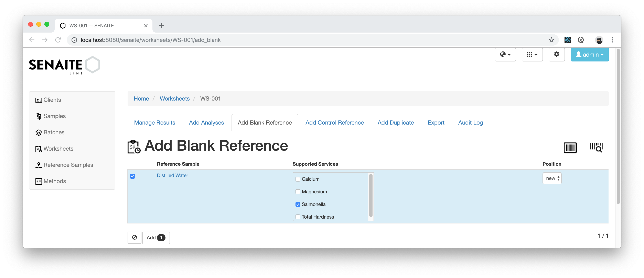Image resolution: width=644 pixels, height=278 pixels.
Task: Open the Position 'new' dropdown
Action: tap(552, 178)
